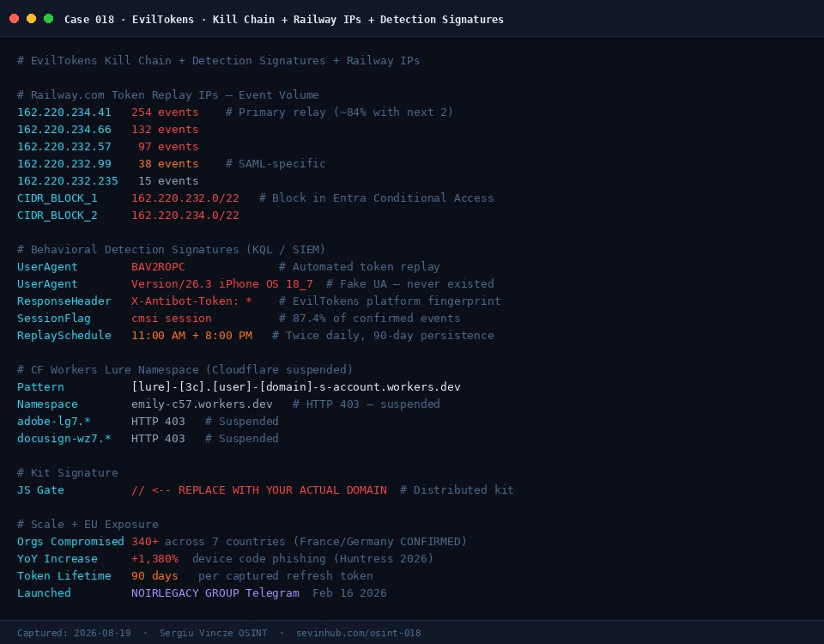824x644 pixels.
Task: Click the 'Token Lifetime' label
Action: pyautogui.click(x=64, y=575)
